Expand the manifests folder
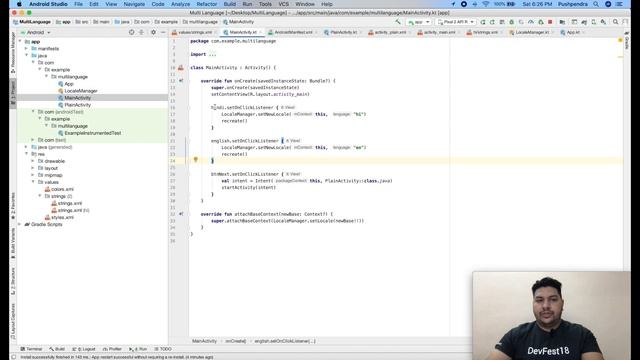The image size is (640, 360). click(x=27, y=49)
